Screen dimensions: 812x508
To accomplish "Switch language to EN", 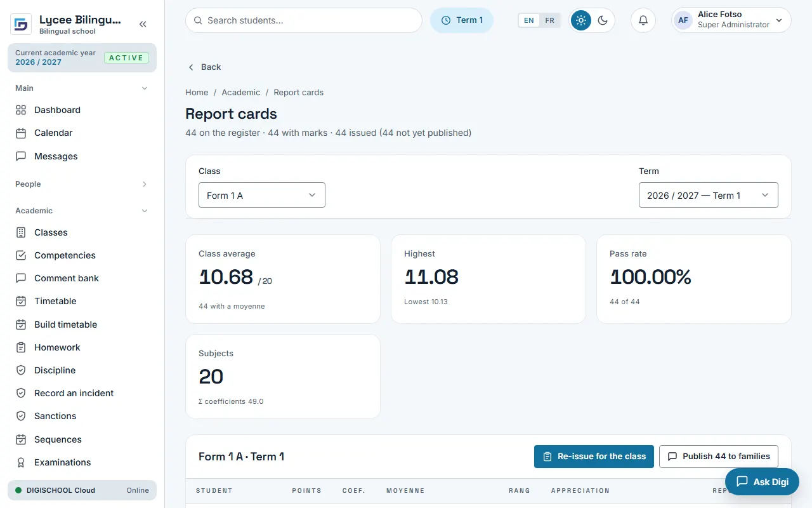I will (529, 20).
